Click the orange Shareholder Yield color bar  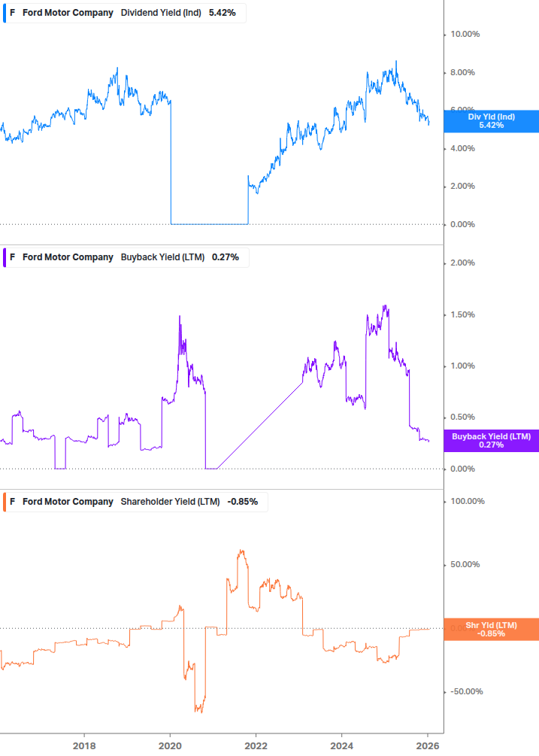[4, 502]
